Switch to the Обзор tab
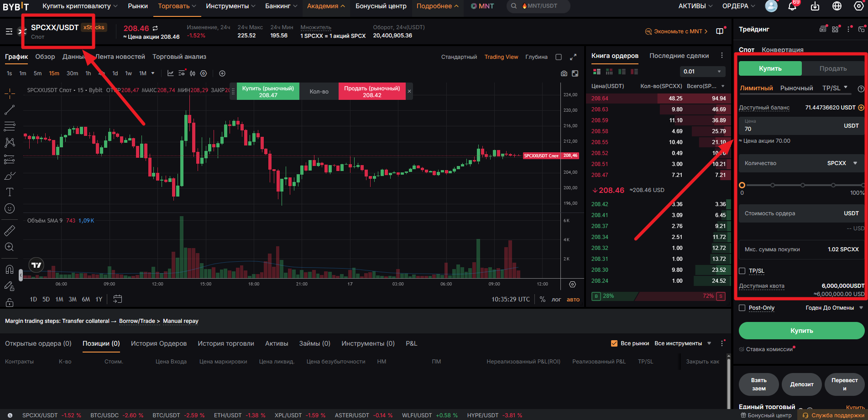This screenshot has height=420, width=868. tap(45, 57)
